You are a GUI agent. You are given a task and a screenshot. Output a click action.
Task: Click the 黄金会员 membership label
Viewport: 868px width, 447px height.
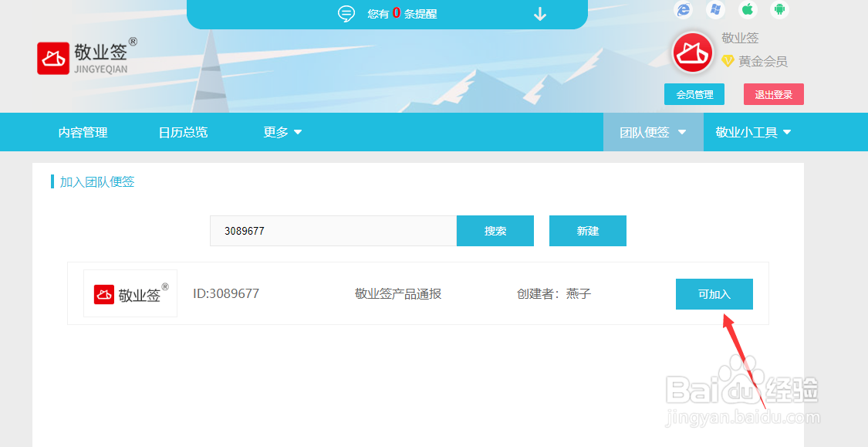point(763,62)
